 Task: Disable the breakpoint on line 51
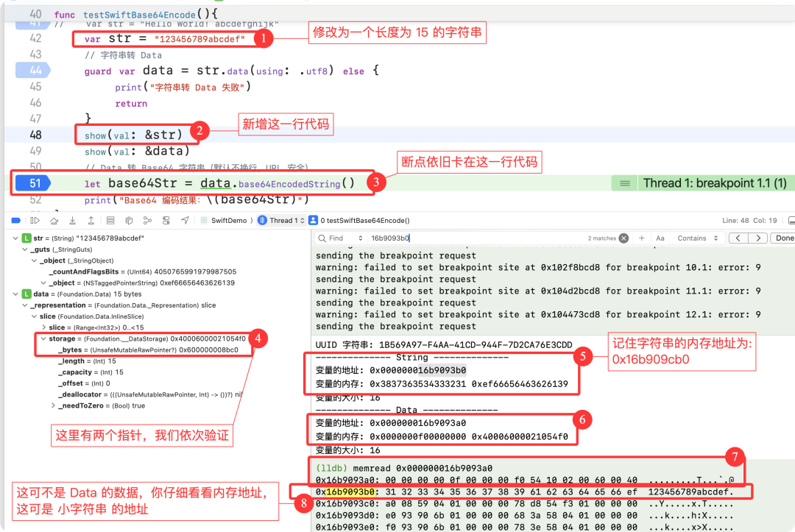coord(31,182)
